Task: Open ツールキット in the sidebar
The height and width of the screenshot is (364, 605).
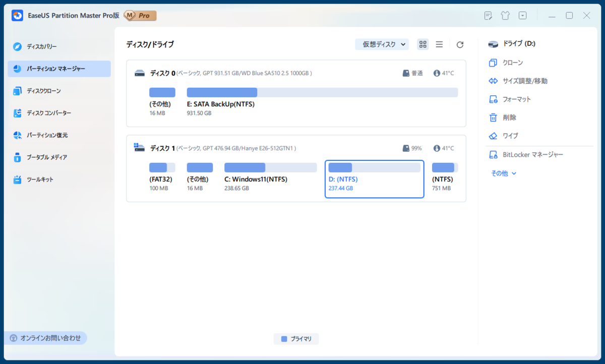Action: [59, 179]
